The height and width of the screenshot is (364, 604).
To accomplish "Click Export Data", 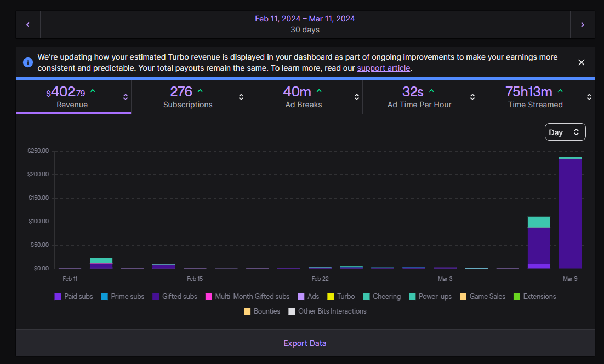I will click(305, 343).
